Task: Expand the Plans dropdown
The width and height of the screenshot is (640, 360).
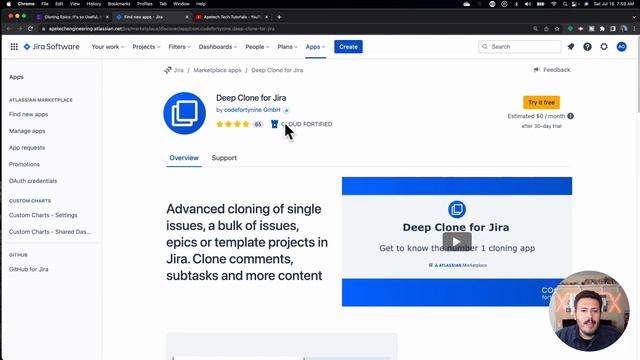Action: click(x=287, y=47)
